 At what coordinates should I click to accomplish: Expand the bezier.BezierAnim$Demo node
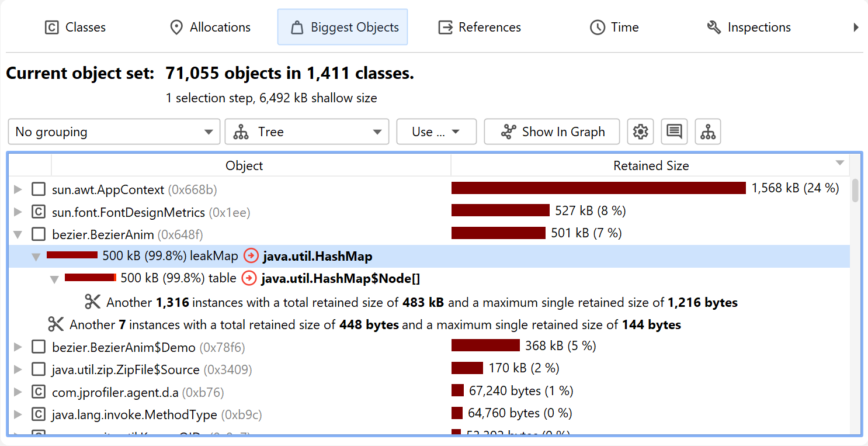[x=18, y=347]
